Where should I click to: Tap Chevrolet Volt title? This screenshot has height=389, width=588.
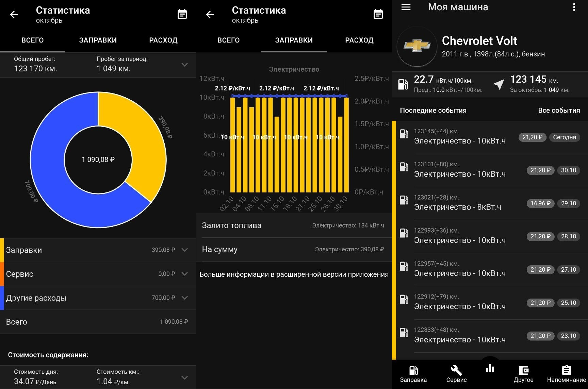(479, 41)
